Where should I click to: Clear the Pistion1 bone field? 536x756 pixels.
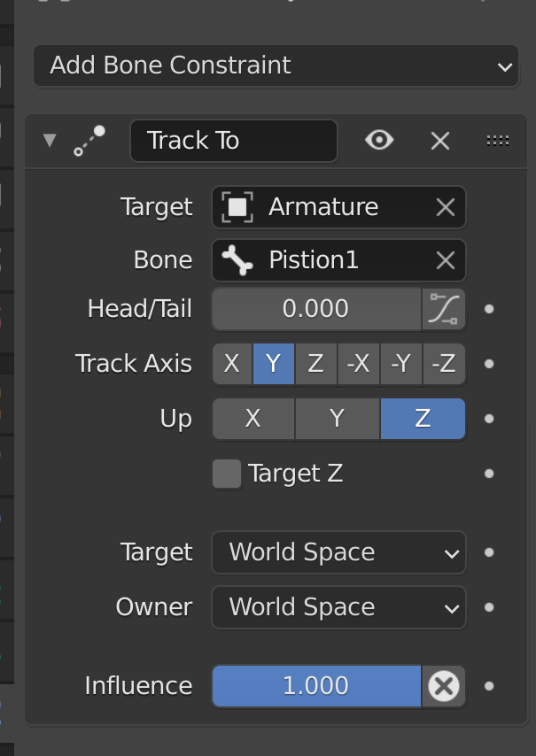click(445, 260)
